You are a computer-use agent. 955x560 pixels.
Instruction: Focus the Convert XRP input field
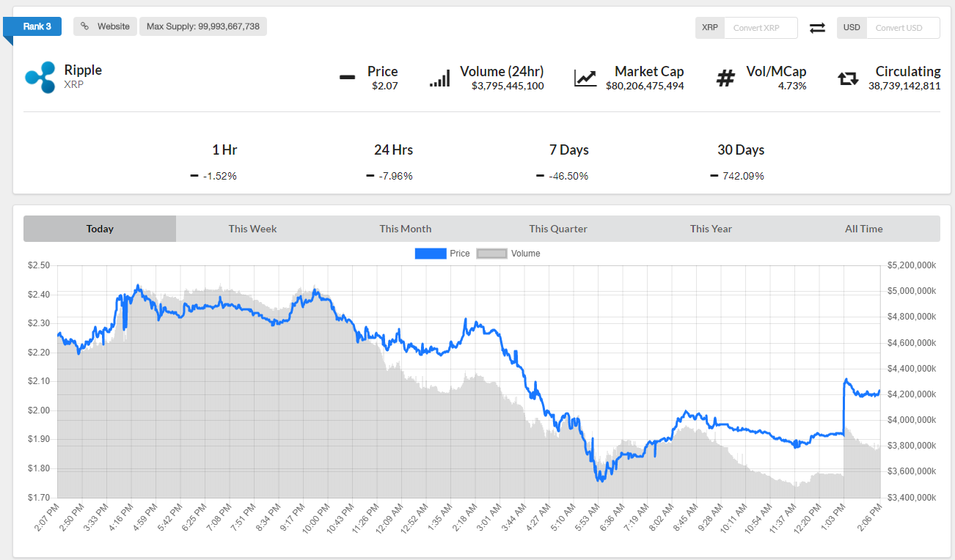coord(761,28)
